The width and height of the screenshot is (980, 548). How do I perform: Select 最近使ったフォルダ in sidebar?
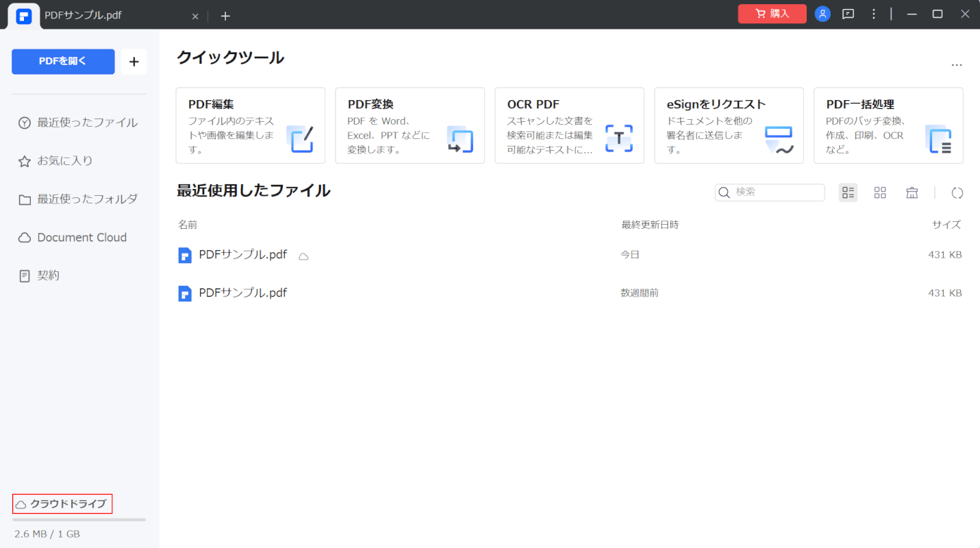click(x=78, y=199)
